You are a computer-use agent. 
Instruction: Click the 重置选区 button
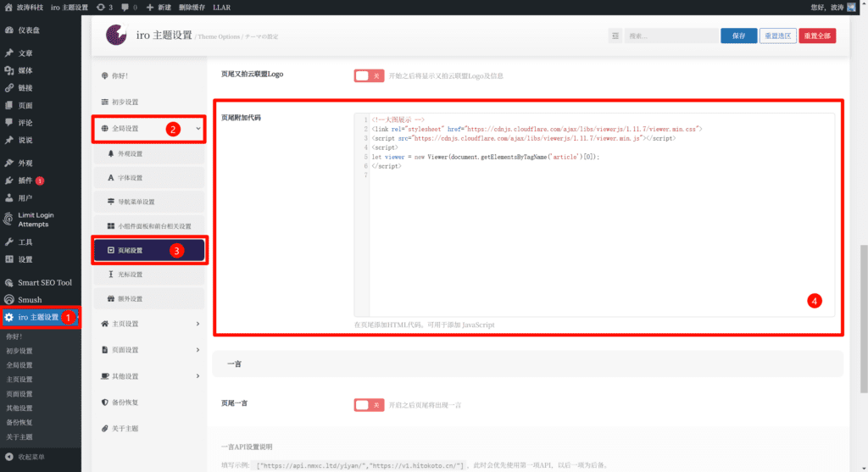coord(778,36)
